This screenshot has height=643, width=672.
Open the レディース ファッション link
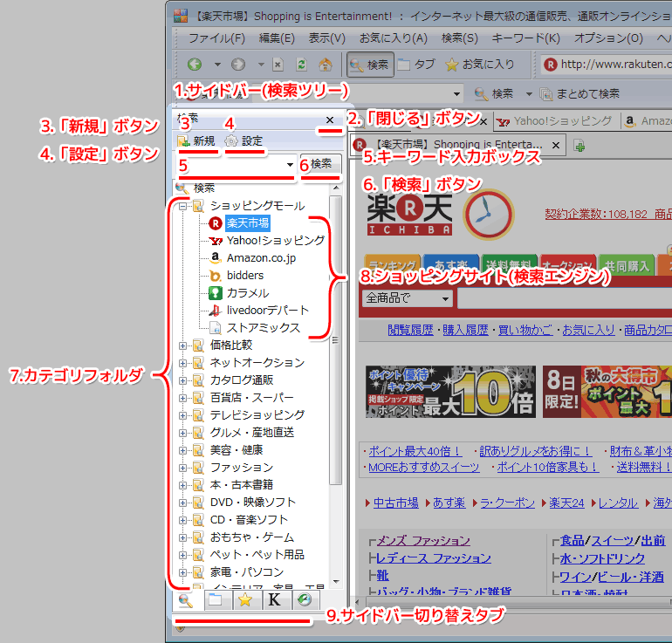434,558
